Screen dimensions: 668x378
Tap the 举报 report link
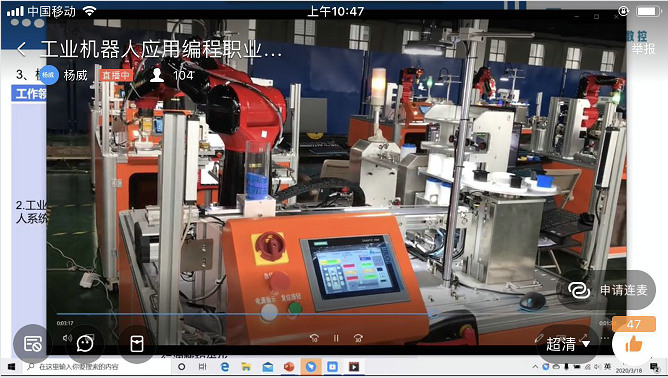643,49
